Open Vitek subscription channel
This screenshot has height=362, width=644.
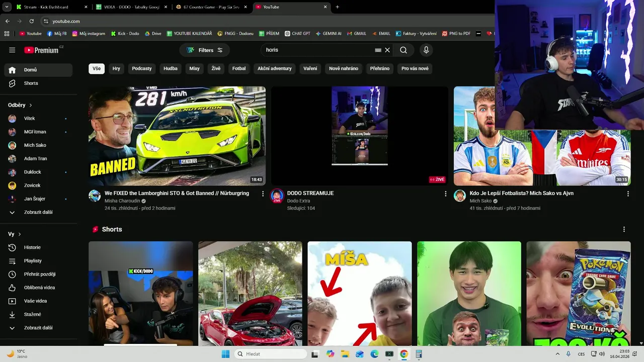click(38, 119)
